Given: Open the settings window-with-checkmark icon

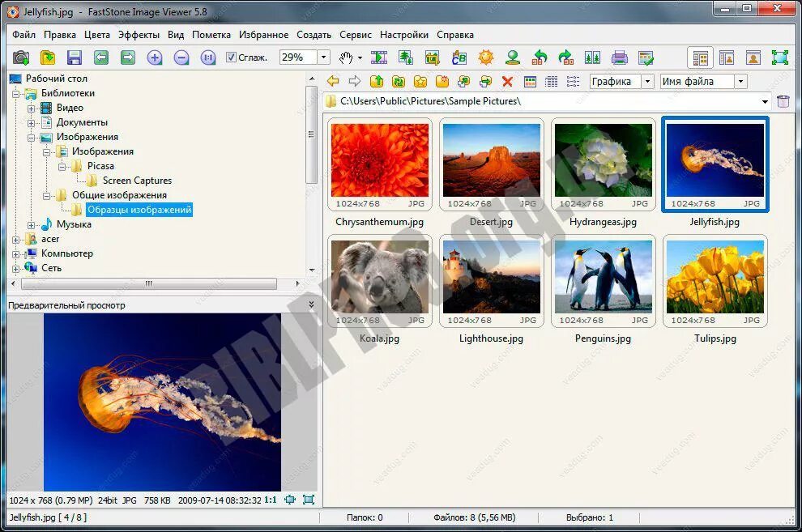Looking at the screenshot, I should [646, 57].
